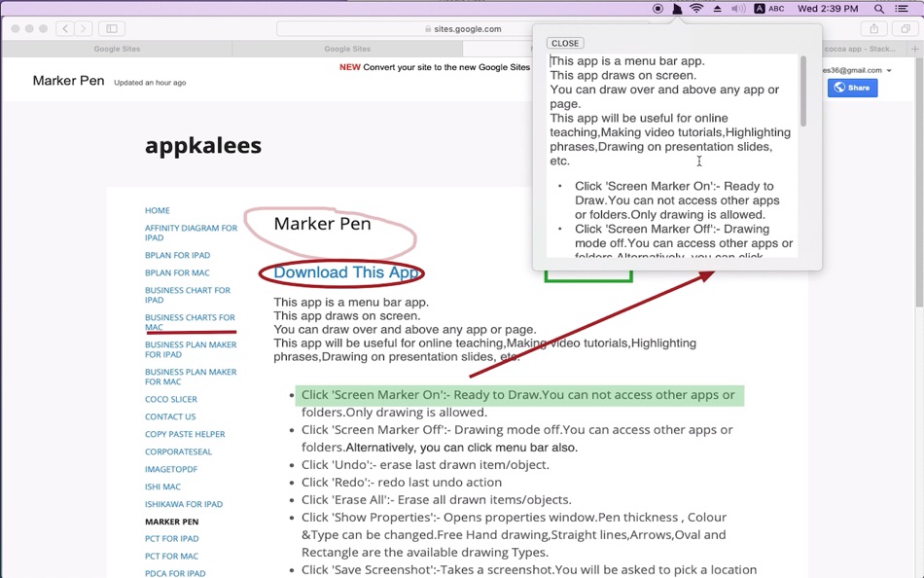This screenshot has width=924, height=578.
Task: Toggle the Safari sidebar button
Action: tap(112, 28)
